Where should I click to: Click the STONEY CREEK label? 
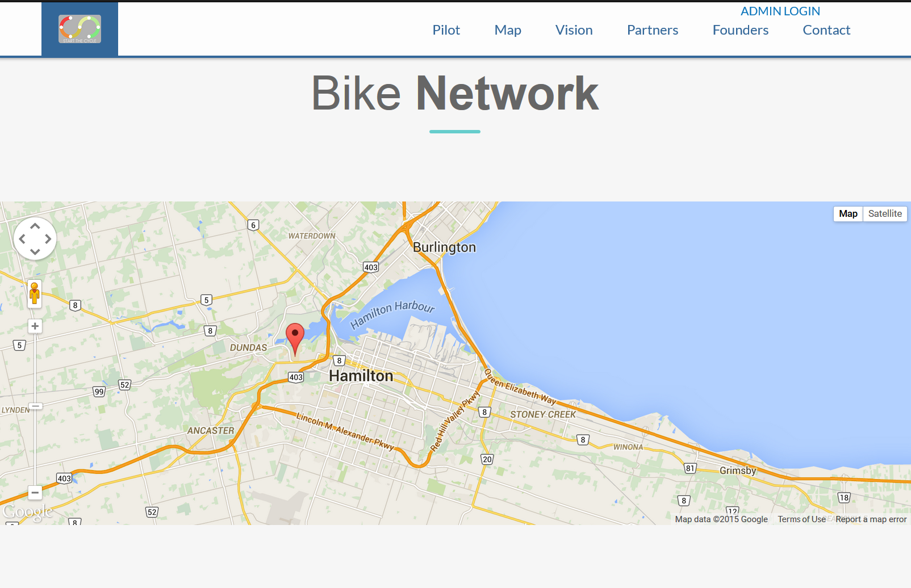click(x=543, y=414)
